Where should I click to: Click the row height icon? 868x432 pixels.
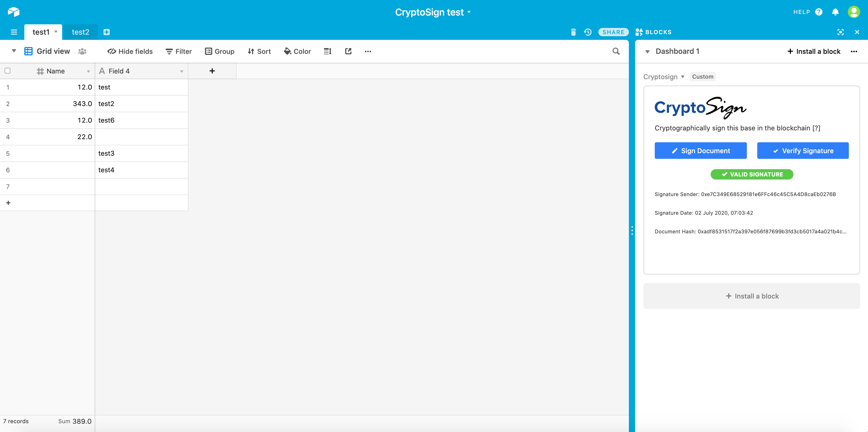[x=328, y=51]
